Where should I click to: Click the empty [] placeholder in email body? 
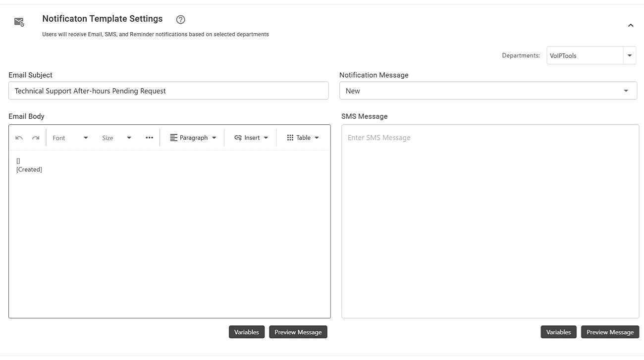(x=18, y=161)
